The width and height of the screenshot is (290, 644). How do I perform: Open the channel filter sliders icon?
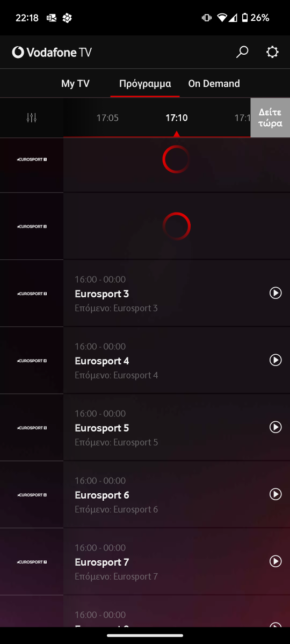pyautogui.click(x=32, y=118)
